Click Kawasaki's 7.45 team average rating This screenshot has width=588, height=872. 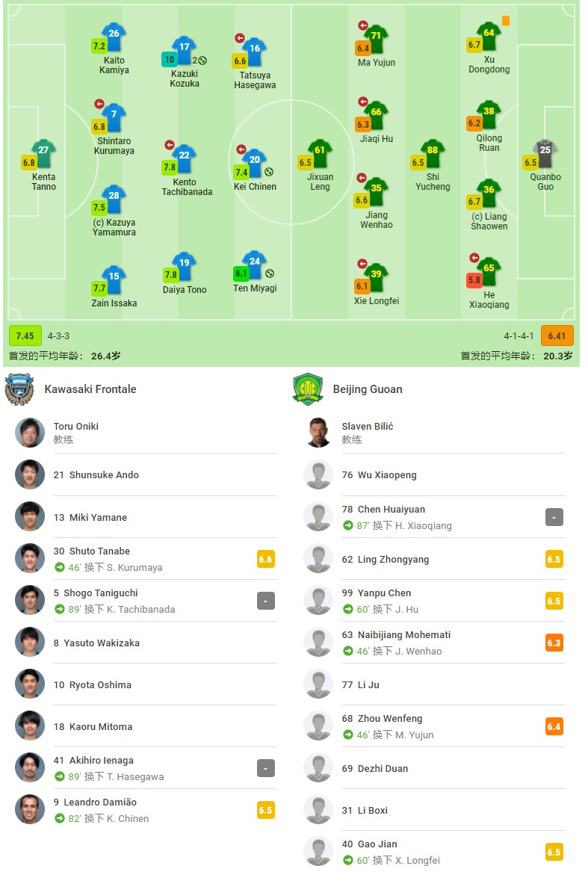[25, 336]
